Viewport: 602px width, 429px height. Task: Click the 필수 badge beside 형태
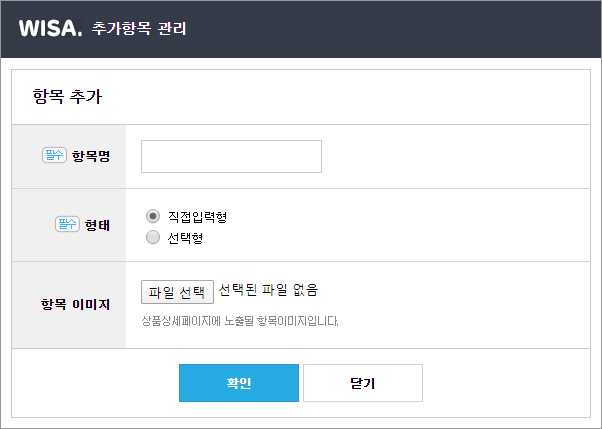tap(67, 224)
